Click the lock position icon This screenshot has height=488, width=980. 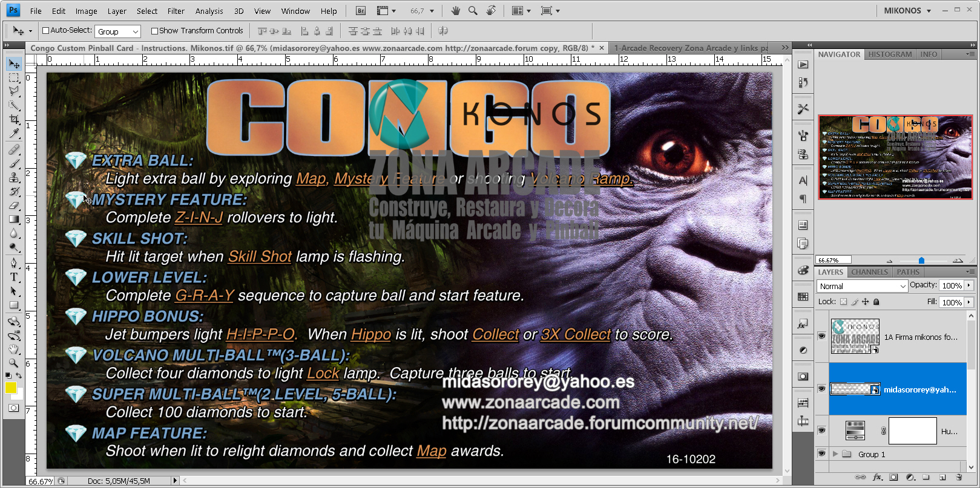[865, 302]
